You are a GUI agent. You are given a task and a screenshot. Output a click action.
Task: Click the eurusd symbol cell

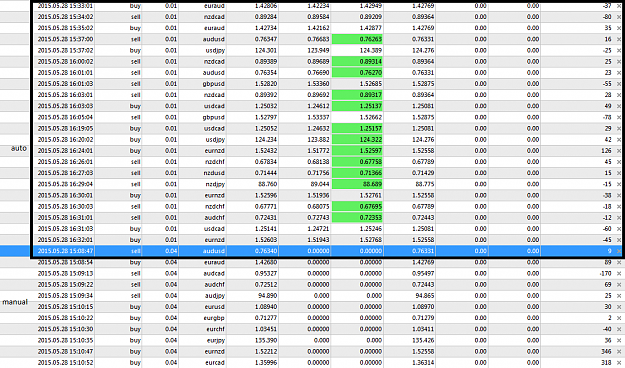(x=214, y=307)
